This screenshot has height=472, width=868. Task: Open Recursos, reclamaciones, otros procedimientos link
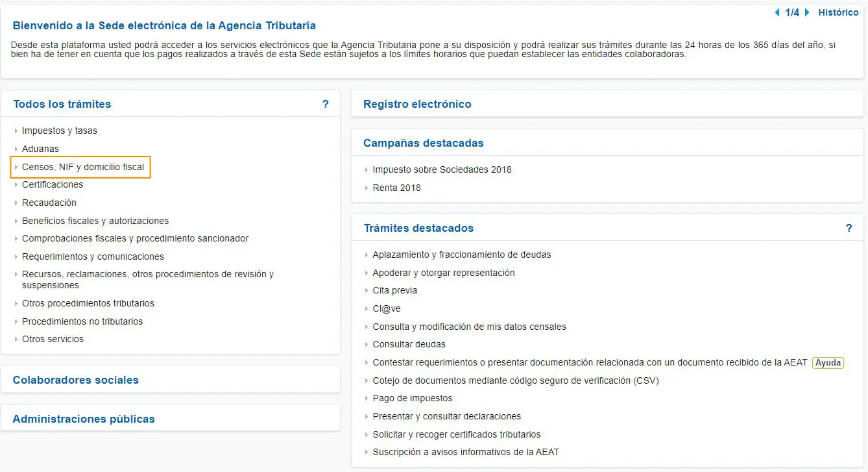click(148, 279)
